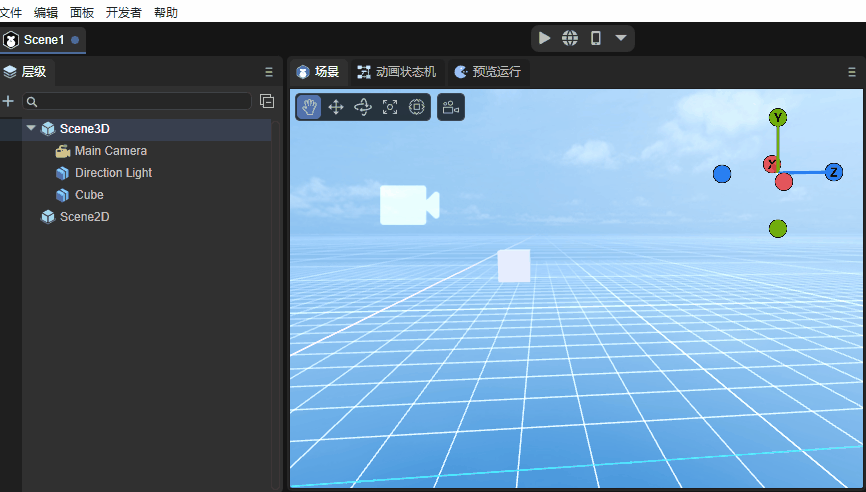Viewport: 866px width, 492px height.
Task: Click the mobile device preview icon
Action: click(596, 38)
